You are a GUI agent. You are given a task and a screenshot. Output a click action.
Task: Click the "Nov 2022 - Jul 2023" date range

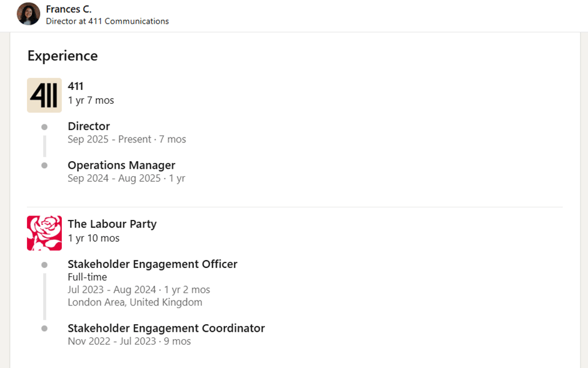pyautogui.click(x=113, y=341)
